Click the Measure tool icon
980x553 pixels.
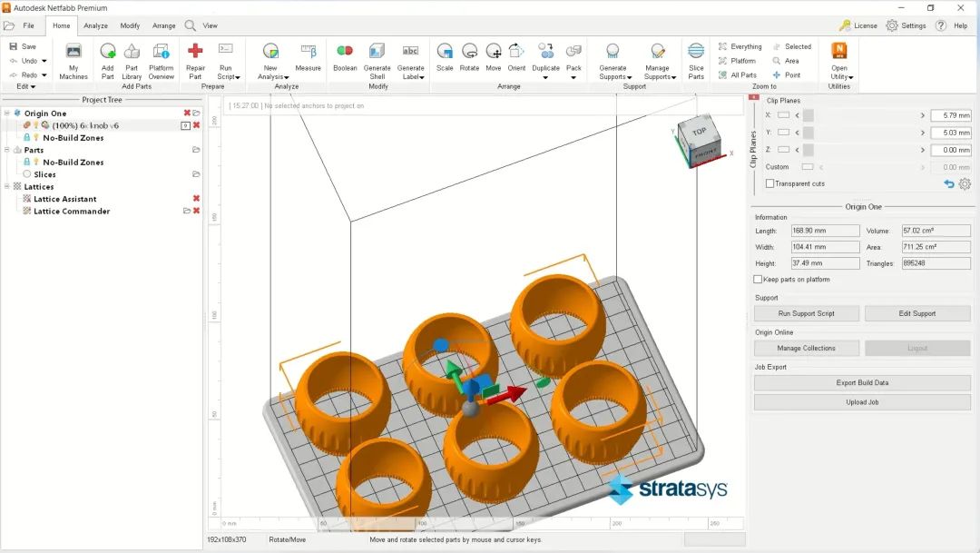308,53
